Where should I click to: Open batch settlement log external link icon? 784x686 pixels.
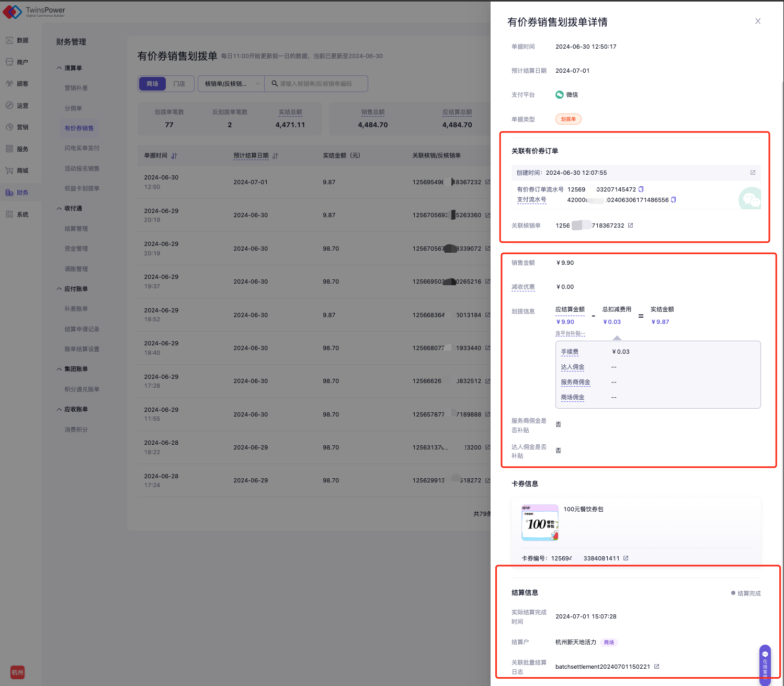coord(657,667)
